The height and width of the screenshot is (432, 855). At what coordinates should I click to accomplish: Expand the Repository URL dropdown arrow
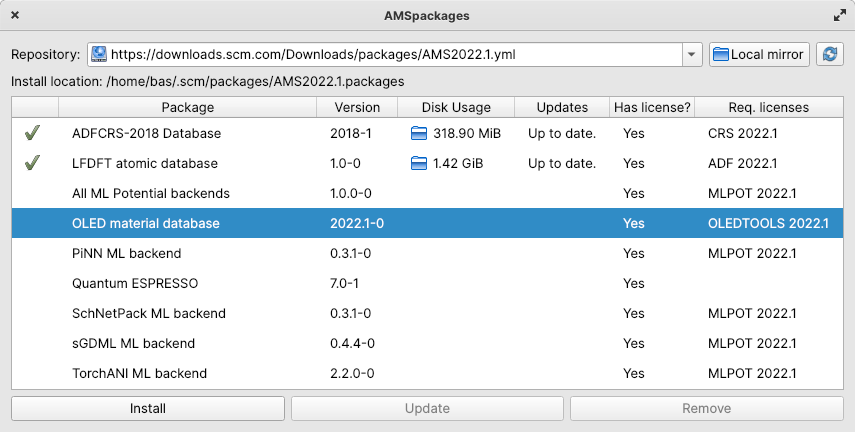pos(692,54)
